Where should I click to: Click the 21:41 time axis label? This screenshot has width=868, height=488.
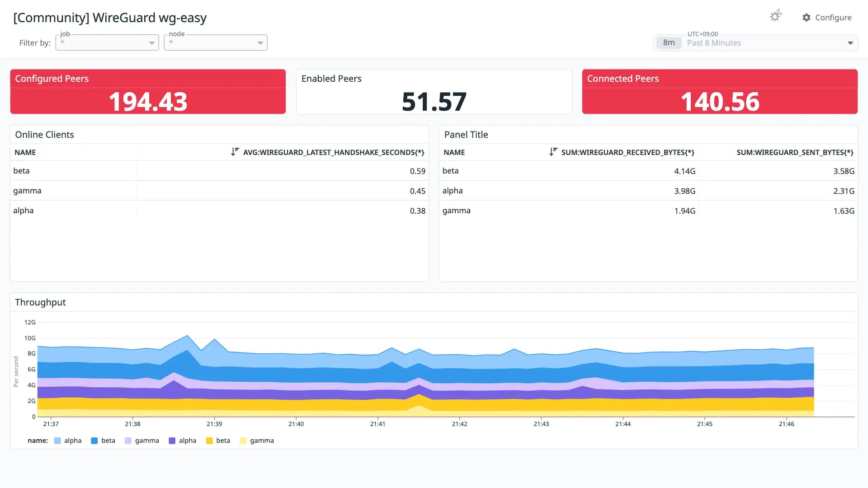pos(377,424)
